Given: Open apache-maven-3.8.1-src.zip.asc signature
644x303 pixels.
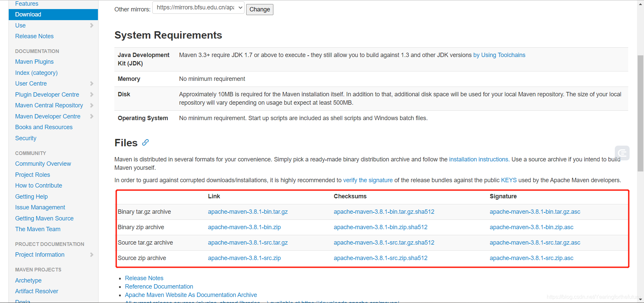Looking at the screenshot, I should click(x=531, y=258).
